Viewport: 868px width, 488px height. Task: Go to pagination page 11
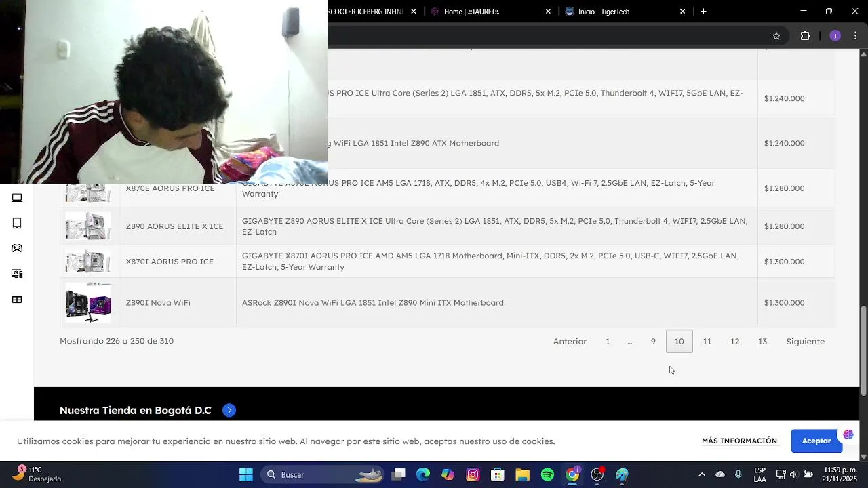tap(707, 342)
